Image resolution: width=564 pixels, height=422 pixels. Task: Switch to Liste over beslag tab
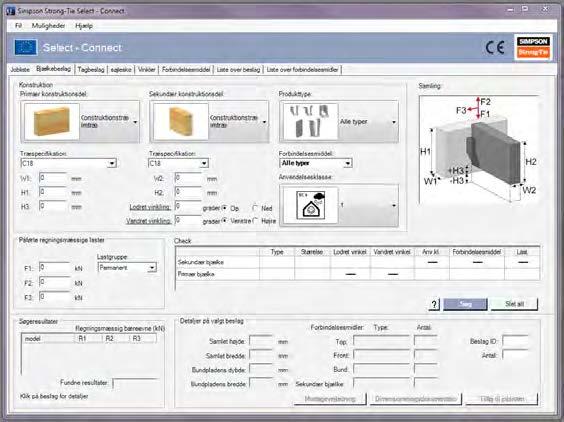pyautogui.click(x=238, y=70)
